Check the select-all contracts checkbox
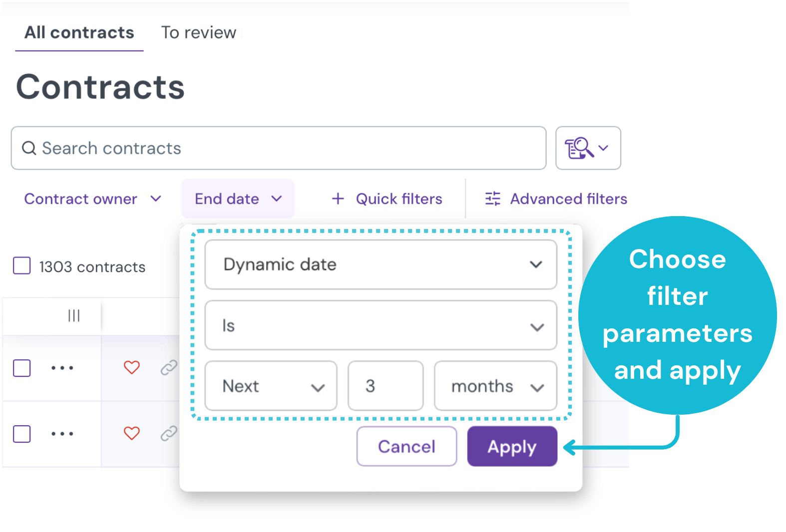The height and width of the screenshot is (532, 786). tap(22, 266)
